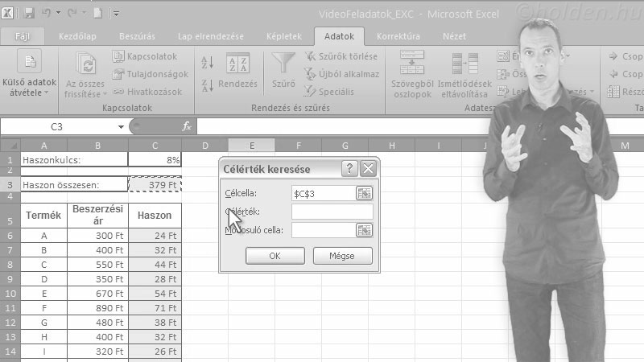
Task: Switch to the Beszúrás tab
Action: (137, 36)
